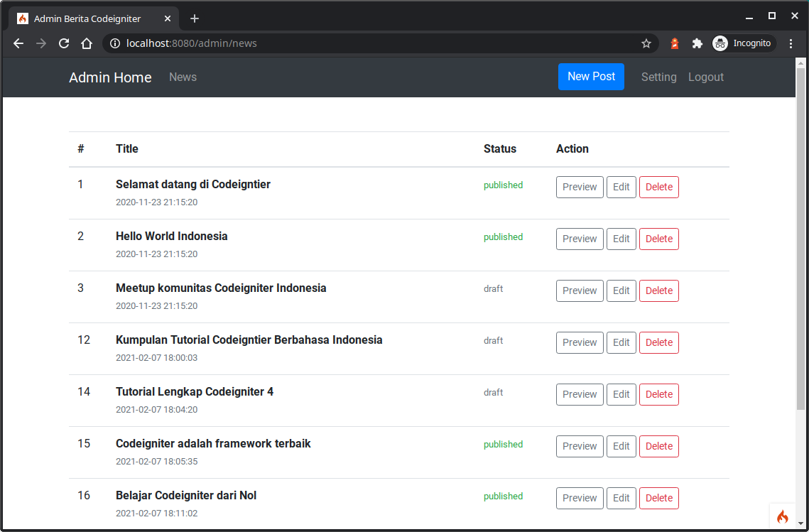Screen dimensions: 809x532
Task: Click the back navigation arrow
Action: (18, 43)
